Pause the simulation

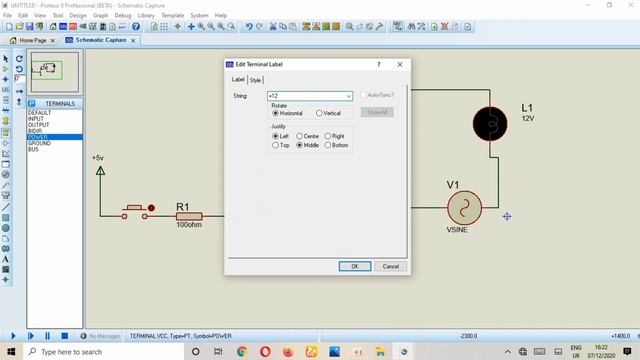47,336
